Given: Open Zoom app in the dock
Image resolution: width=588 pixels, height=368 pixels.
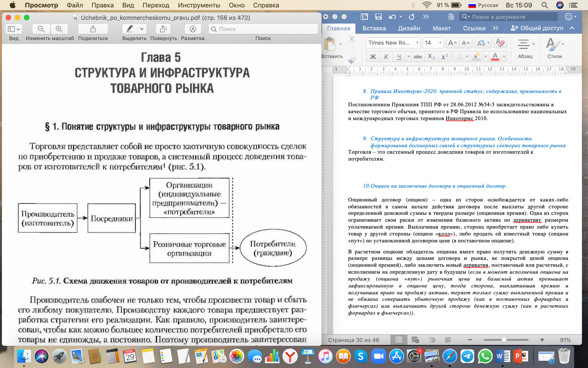Looking at the screenshot, I should (379, 356).
